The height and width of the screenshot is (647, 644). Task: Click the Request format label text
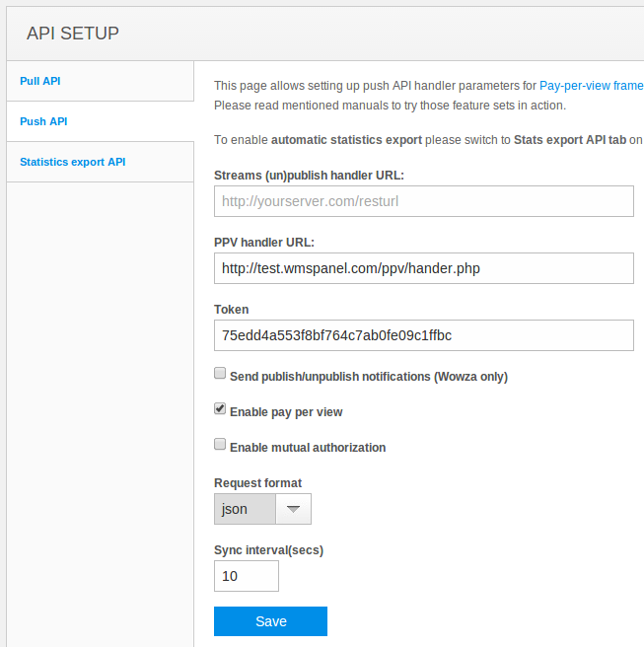coord(257,482)
